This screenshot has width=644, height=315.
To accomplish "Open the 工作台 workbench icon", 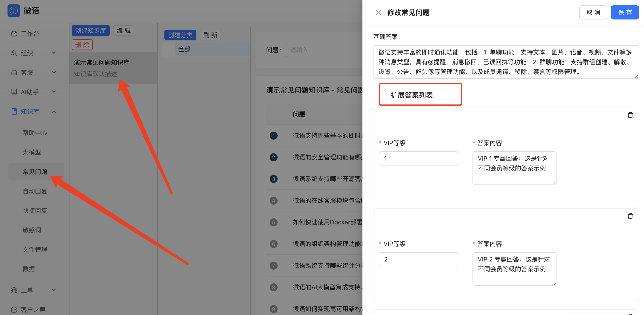I will [14, 33].
